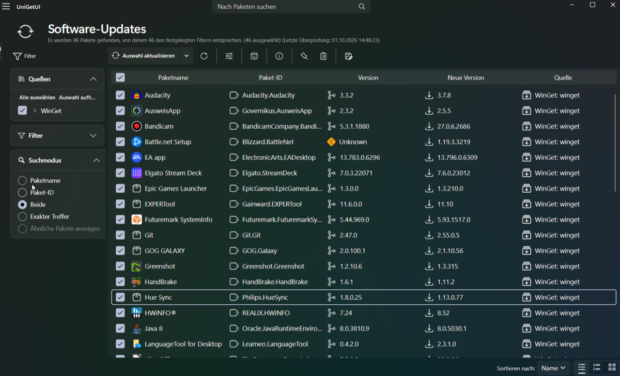Viewport: 620px width, 376px height.
Task: Click the Unknown version warning icon
Action: pyautogui.click(x=331, y=142)
